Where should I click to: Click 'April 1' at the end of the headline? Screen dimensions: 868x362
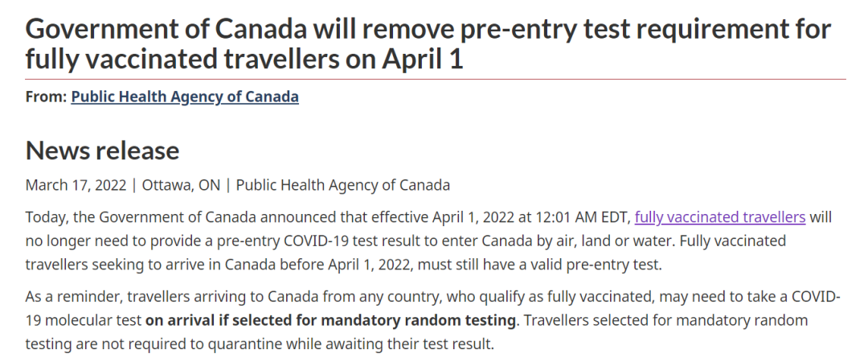[x=423, y=60]
